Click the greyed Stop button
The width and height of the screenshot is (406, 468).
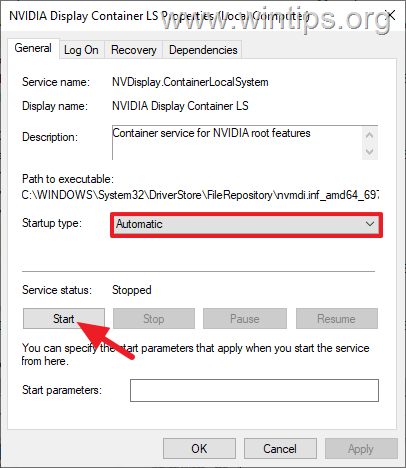154,319
